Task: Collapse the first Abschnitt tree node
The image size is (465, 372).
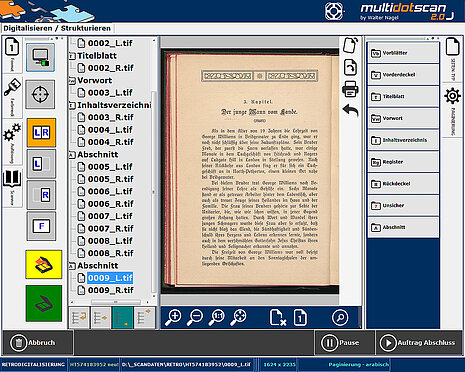Action: tap(72, 155)
